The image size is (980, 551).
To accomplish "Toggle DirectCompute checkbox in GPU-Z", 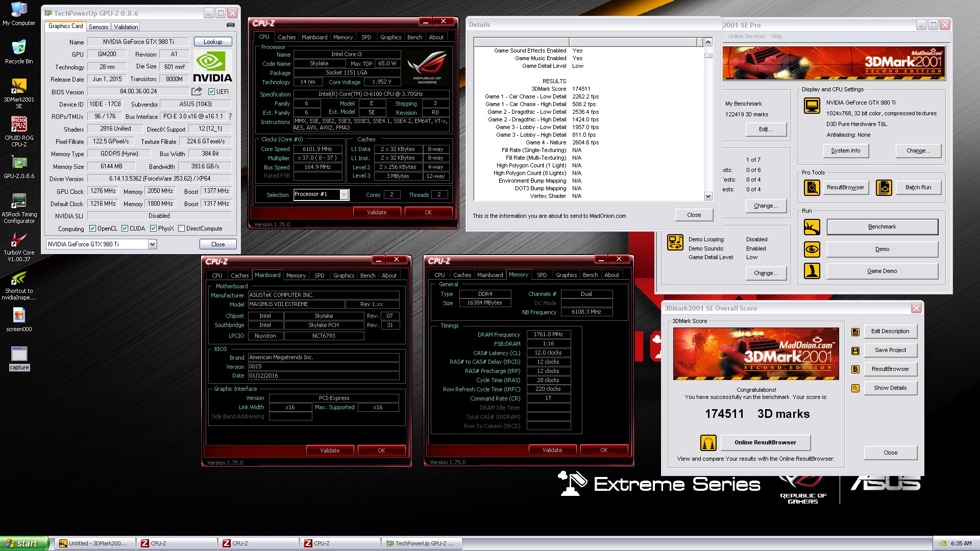I will pyautogui.click(x=181, y=229).
